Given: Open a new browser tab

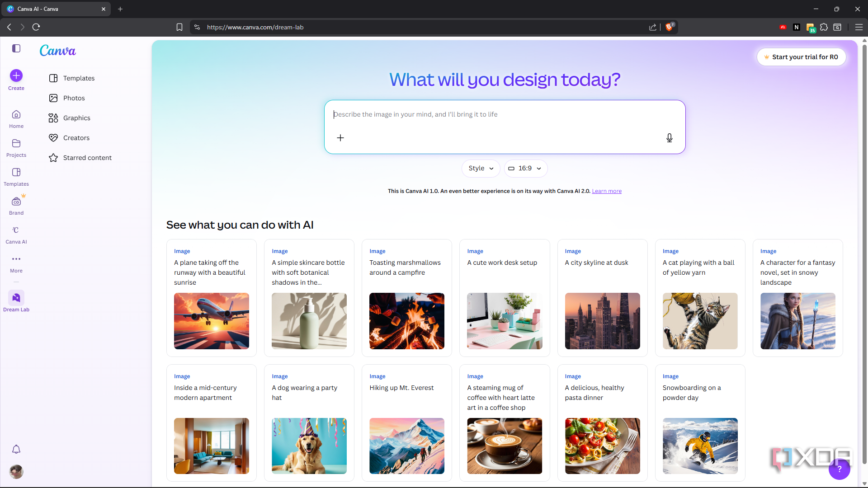Looking at the screenshot, I should [120, 9].
